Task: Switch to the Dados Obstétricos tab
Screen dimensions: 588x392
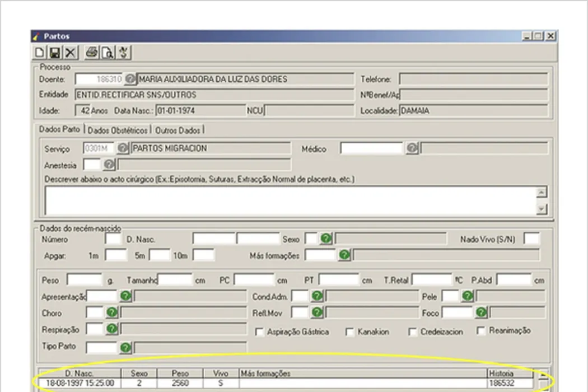Action: pyautogui.click(x=118, y=130)
